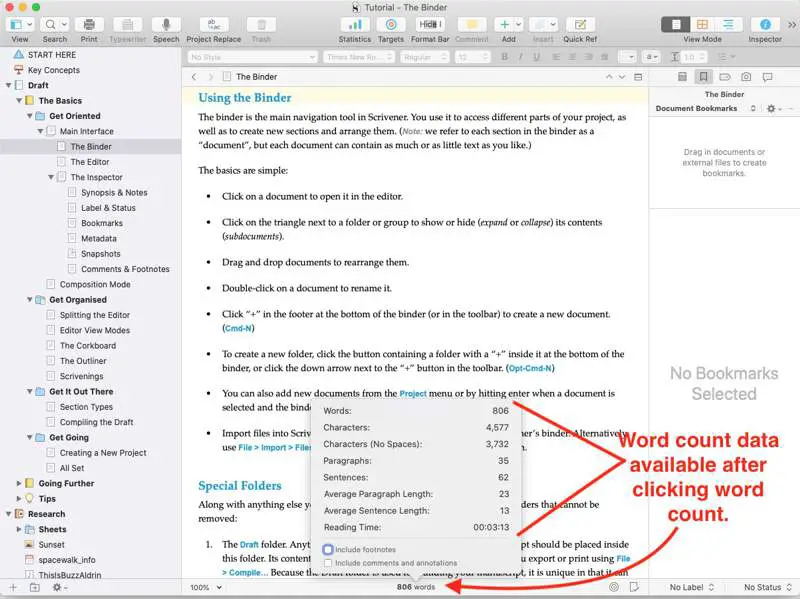Click the Draft link in Special Folders

pos(249,544)
